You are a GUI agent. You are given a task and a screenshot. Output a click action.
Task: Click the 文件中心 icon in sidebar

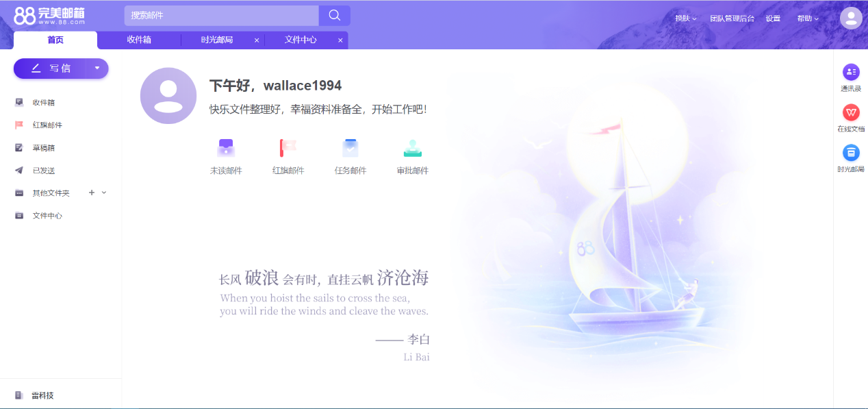click(19, 216)
